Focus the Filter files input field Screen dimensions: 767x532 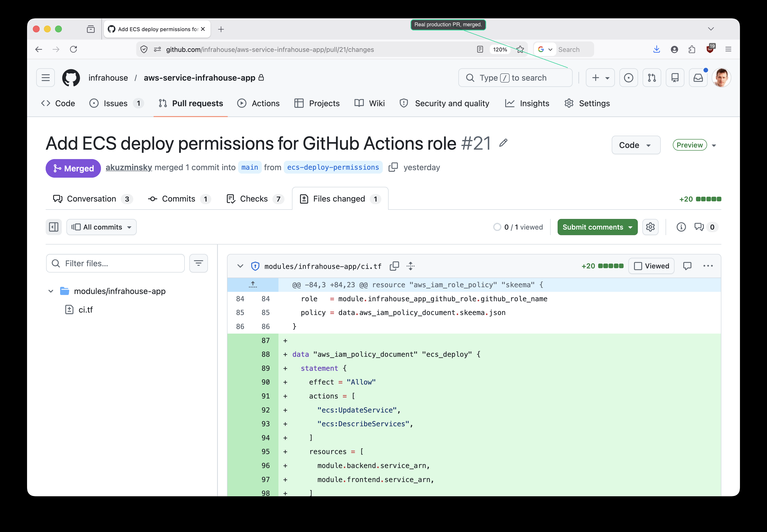115,263
